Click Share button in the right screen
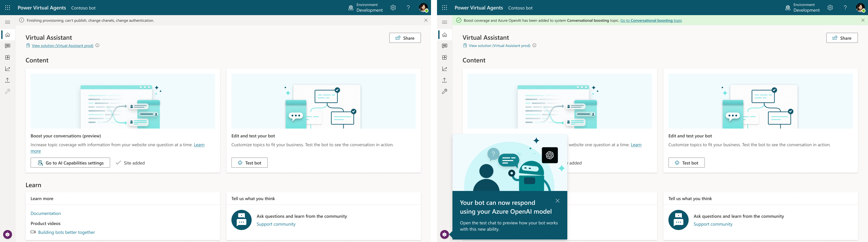The height and width of the screenshot is (242, 868). click(x=842, y=38)
